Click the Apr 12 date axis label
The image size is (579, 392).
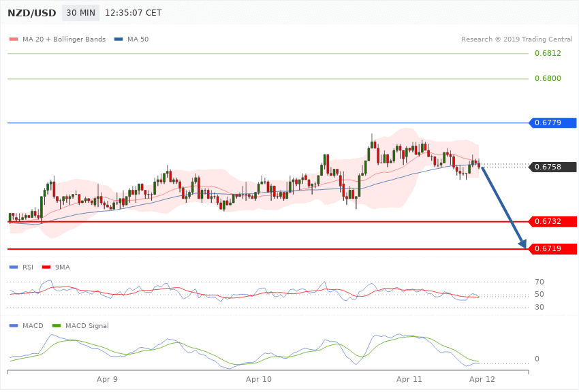[x=482, y=379]
